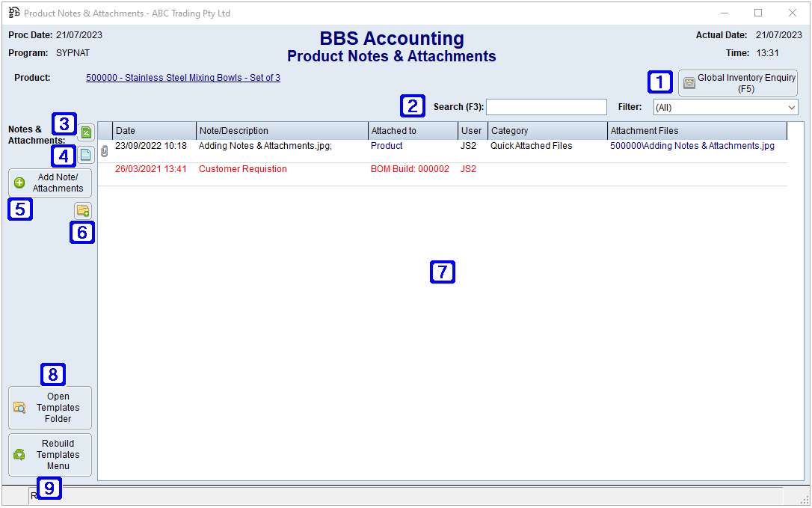Click the paperclip icon in first row
The image size is (812, 508).
point(105,151)
